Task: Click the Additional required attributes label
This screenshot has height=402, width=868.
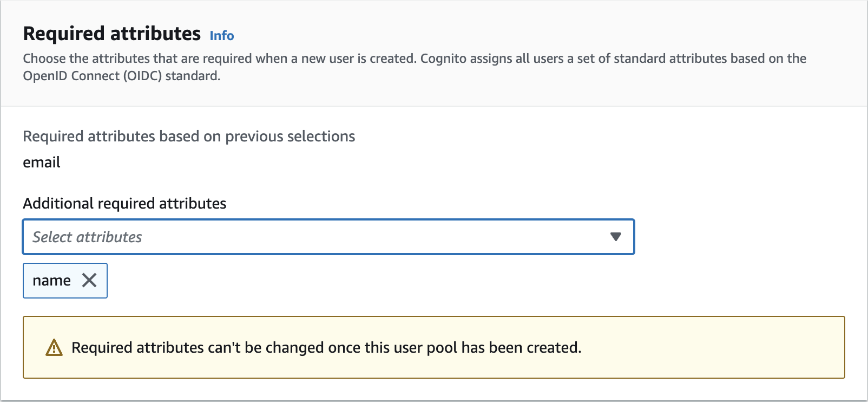Action: coord(124,204)
